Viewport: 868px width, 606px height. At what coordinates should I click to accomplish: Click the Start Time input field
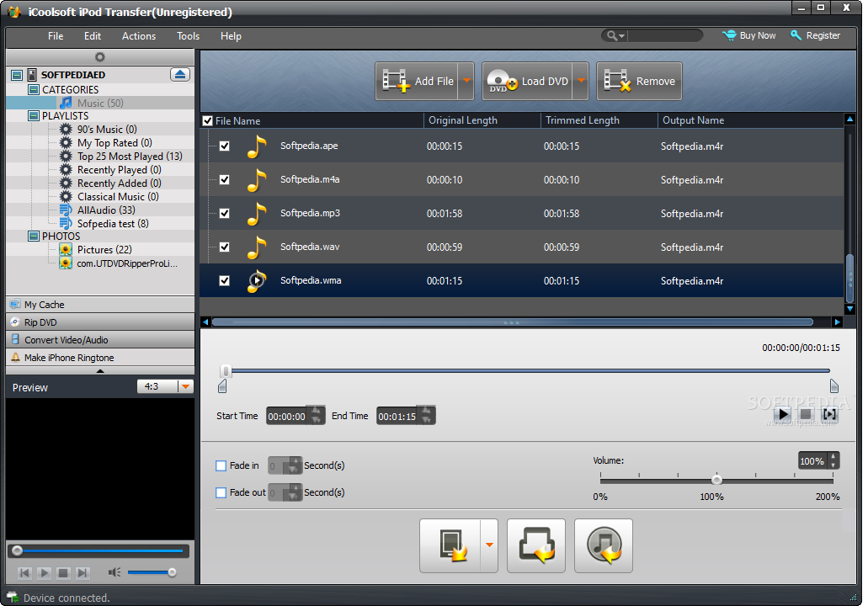(287, 416)
